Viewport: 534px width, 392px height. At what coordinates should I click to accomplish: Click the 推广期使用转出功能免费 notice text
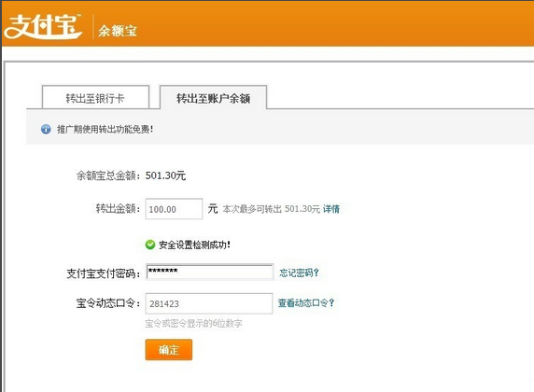tap(105, 130)
